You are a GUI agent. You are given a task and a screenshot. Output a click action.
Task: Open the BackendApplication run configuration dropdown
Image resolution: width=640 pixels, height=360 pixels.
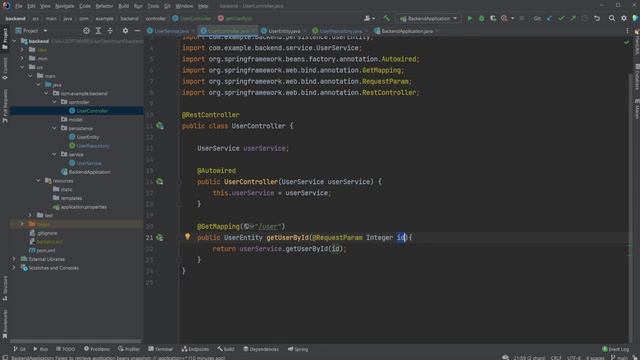pos(428,18)
